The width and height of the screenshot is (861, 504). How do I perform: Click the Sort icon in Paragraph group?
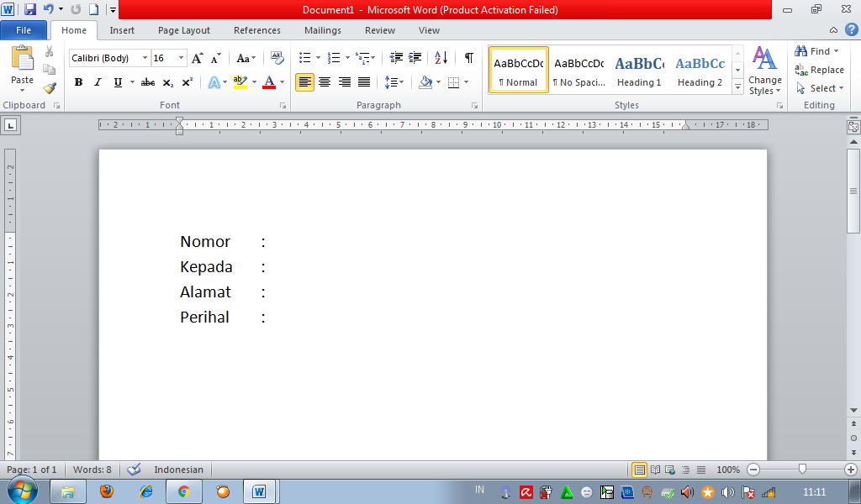pos(441,57)
